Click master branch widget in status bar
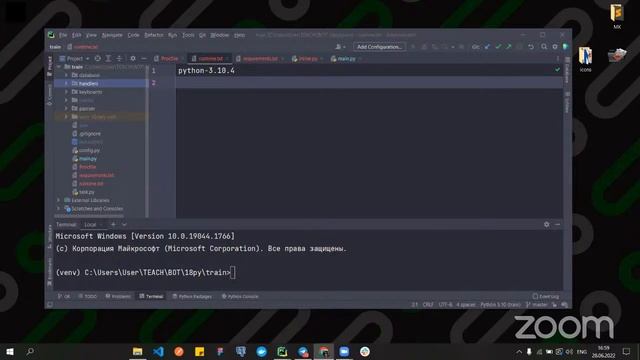640x360 pixels. pyautogui.click(x=537, y=305)
